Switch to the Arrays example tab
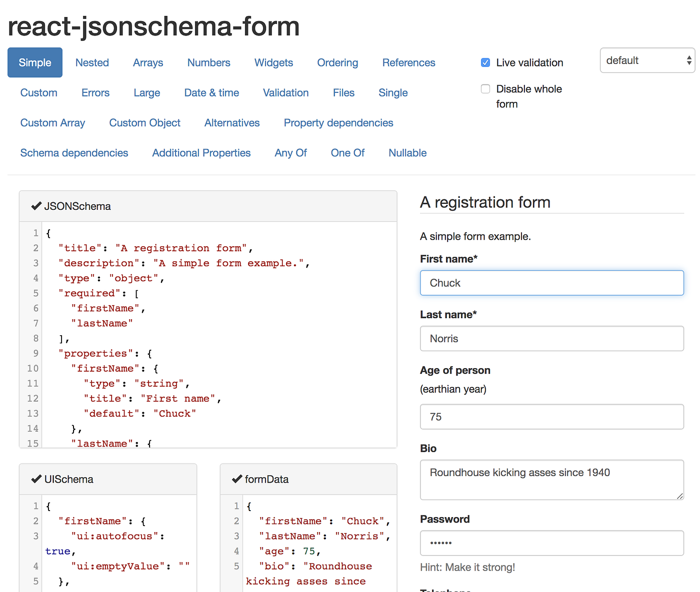The height and width of the screenshot is (592, 700). click(147, 62)
